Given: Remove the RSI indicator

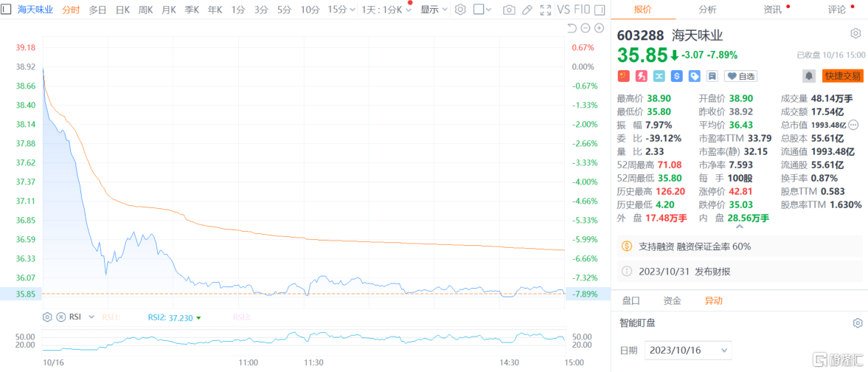Looking at the screenshot, I should [x=61, y=317].
